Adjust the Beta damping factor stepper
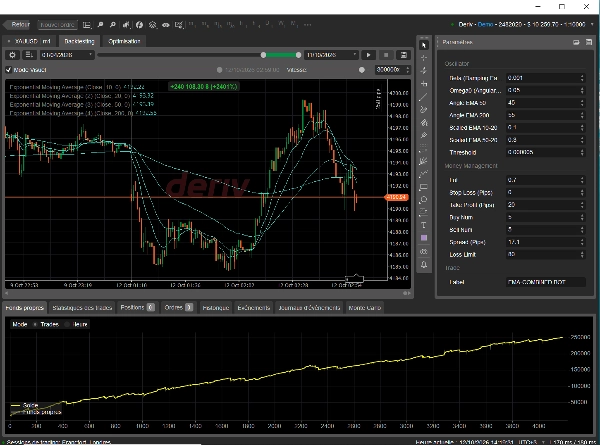The height and width of the screenshot is (445, 600). pos(582,78)
